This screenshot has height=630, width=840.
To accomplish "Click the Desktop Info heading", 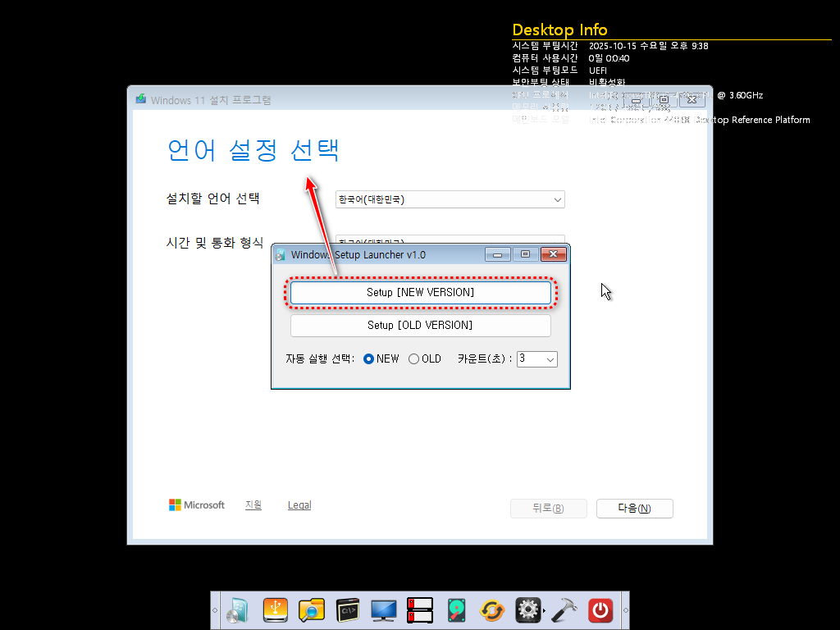I will coord(559,30).
